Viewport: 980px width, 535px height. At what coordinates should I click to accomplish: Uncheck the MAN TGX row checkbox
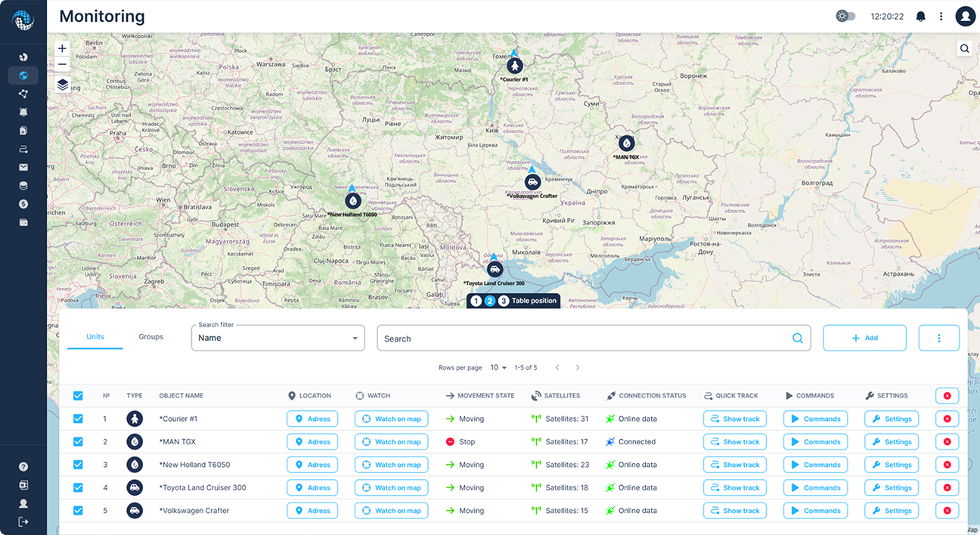(78, 442)
